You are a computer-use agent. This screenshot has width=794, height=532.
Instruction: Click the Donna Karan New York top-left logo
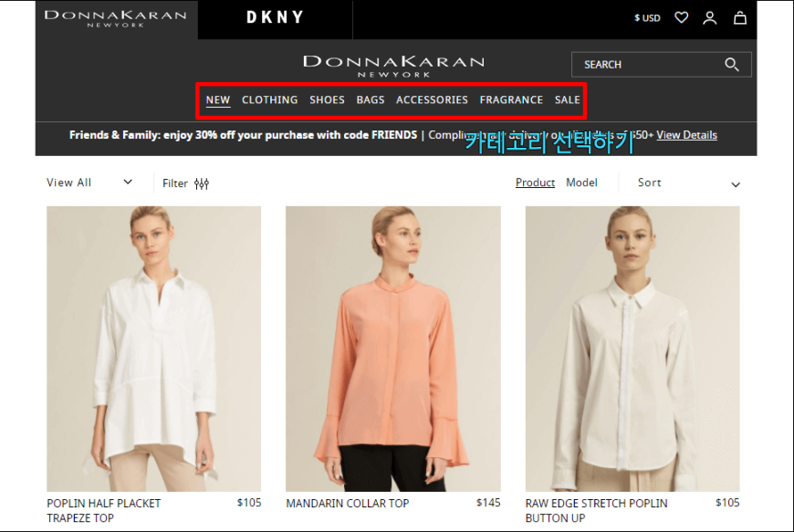[116, 18]
